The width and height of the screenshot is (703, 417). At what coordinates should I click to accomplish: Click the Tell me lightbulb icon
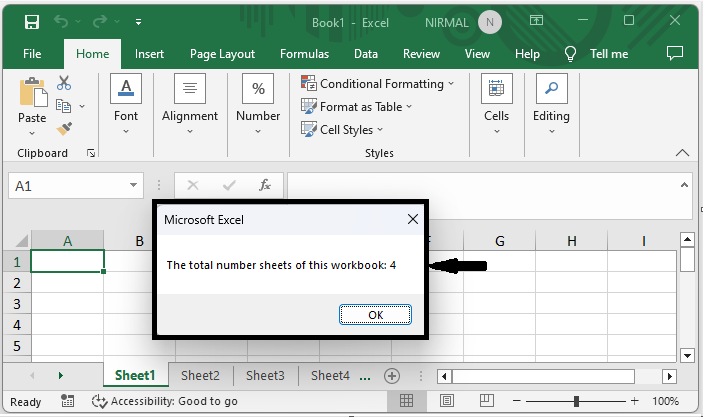[571, 54]
